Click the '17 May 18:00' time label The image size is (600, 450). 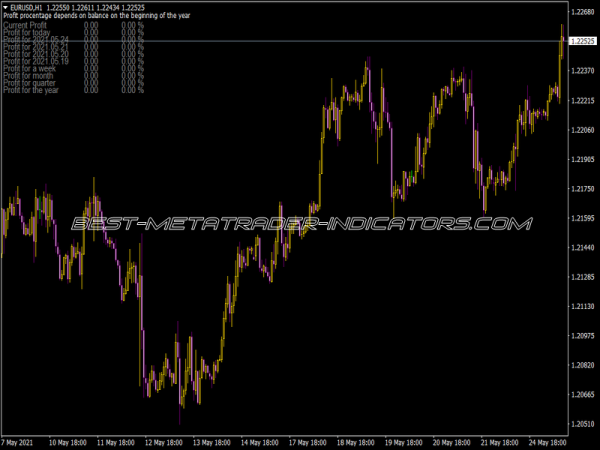[307, 441]
